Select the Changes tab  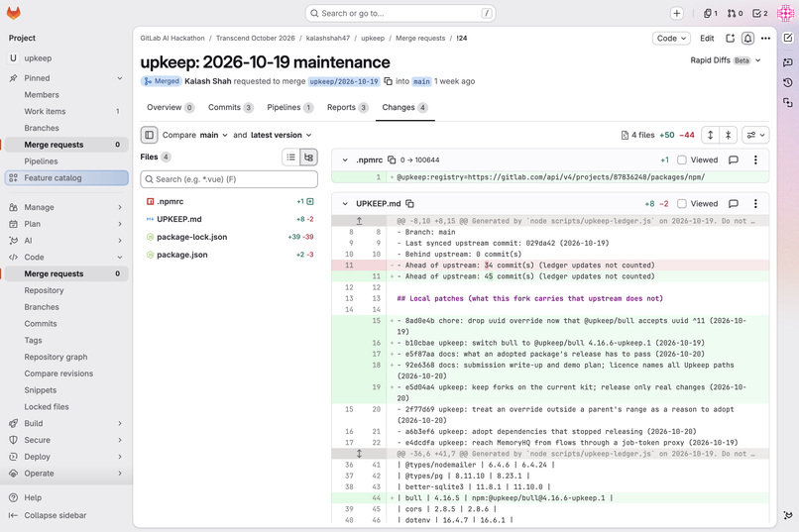pos(404,107)
